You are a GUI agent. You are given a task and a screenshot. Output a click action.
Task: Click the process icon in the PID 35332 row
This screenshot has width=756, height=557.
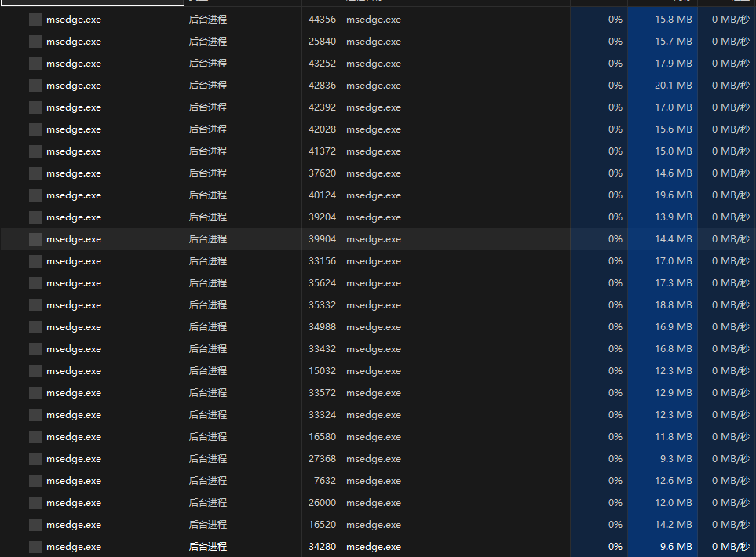(35, 305)
